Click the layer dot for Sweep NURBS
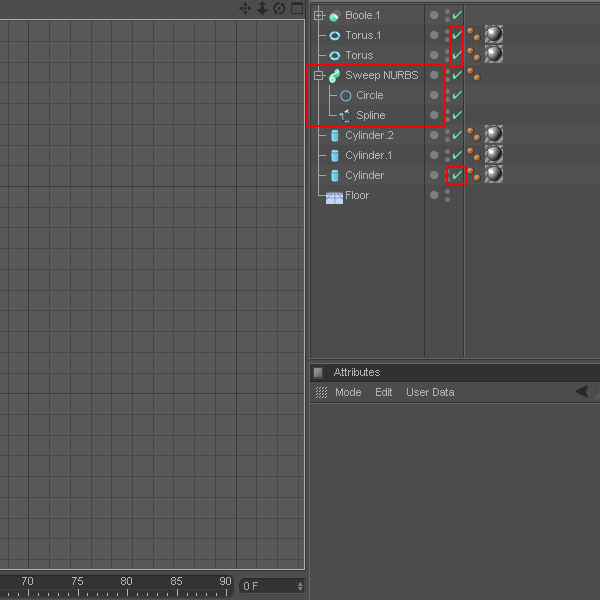Image resolution: width=600 pixels, height=600 pixels. pyautogui.click(x=434, y=75)
